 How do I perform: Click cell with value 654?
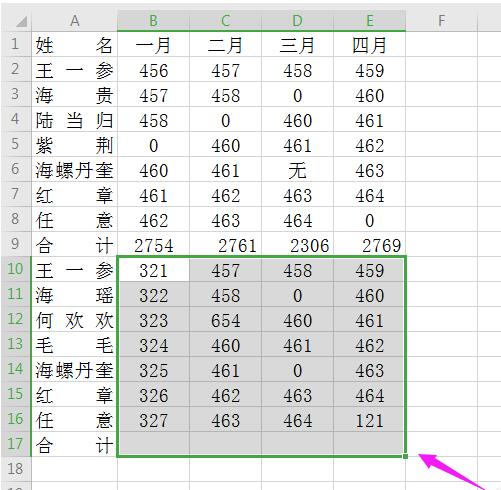[225, 320]
